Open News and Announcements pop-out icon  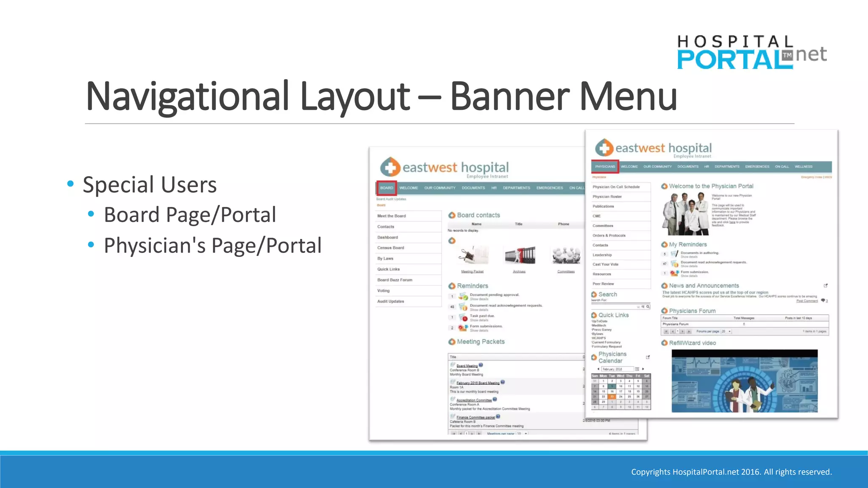(826, 286)
